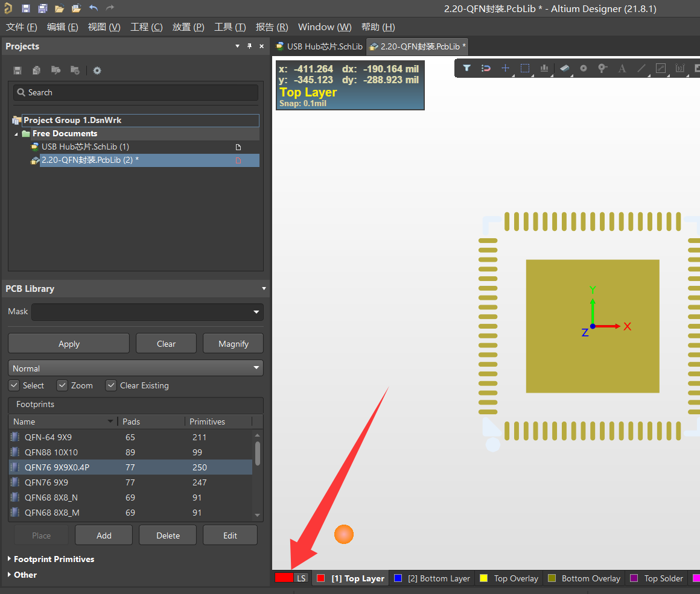This screenshot has width=700, height=594.
Task: Click the Save All icon in the title bar
Action: click(x=43, y=8)
